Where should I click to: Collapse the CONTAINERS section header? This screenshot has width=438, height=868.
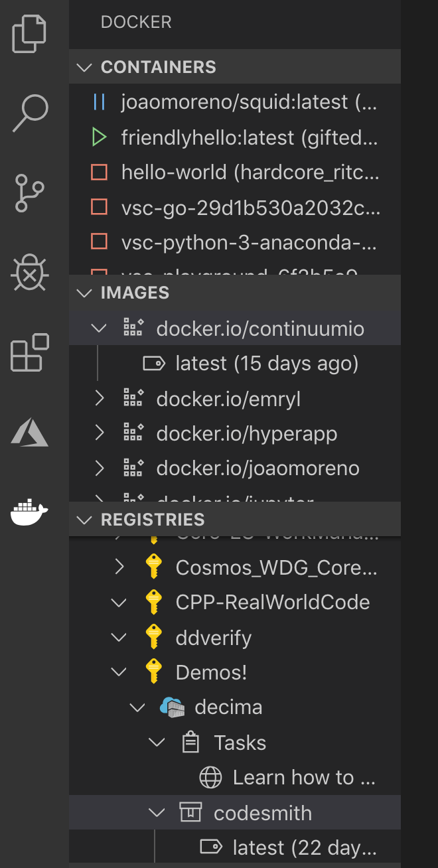coord(235,67)
